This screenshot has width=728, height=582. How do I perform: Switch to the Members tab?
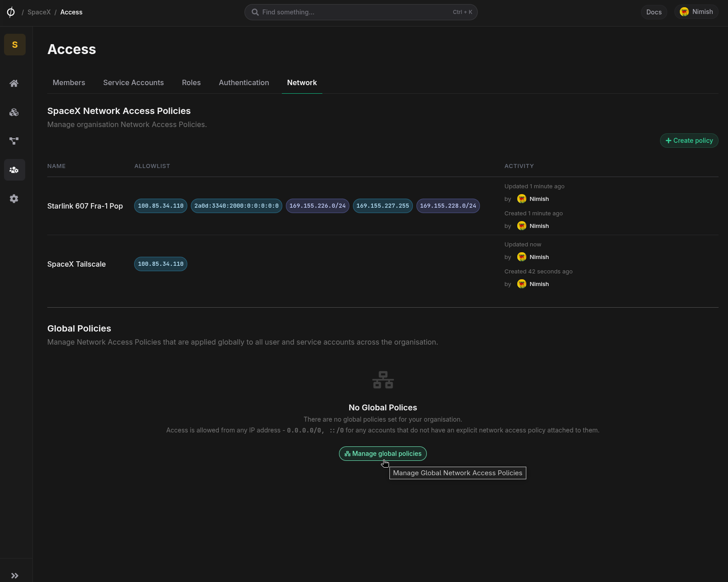(69, 82)
